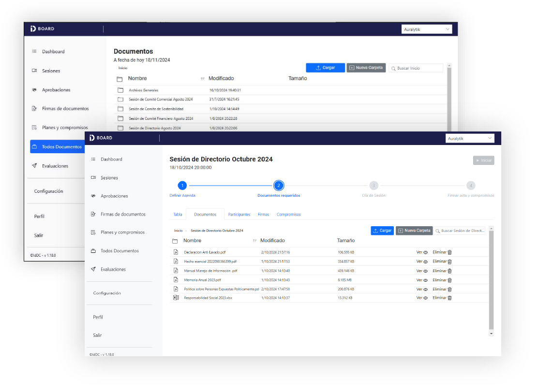Image resolution: width=539 pixels, height=392 pixels.
Task: Click the Evaluaciones paper-plane icon in front sidebar
Action: tap(93, 269)
